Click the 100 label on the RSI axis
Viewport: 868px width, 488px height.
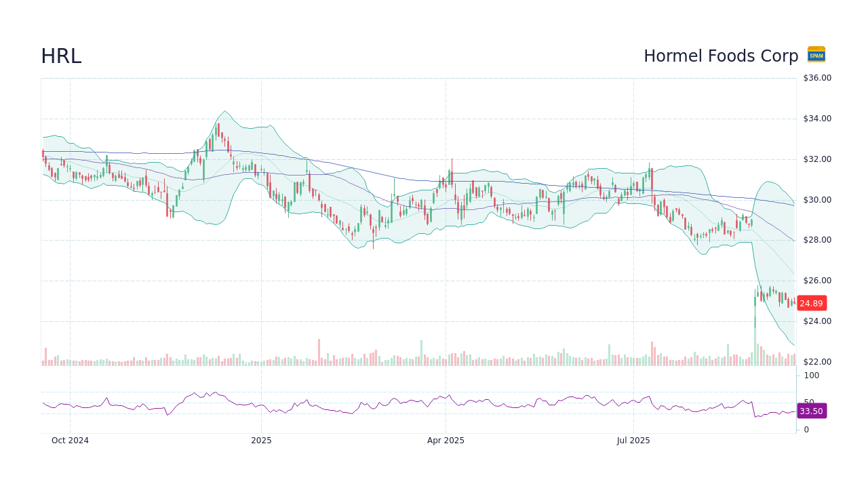coord(811,375)
